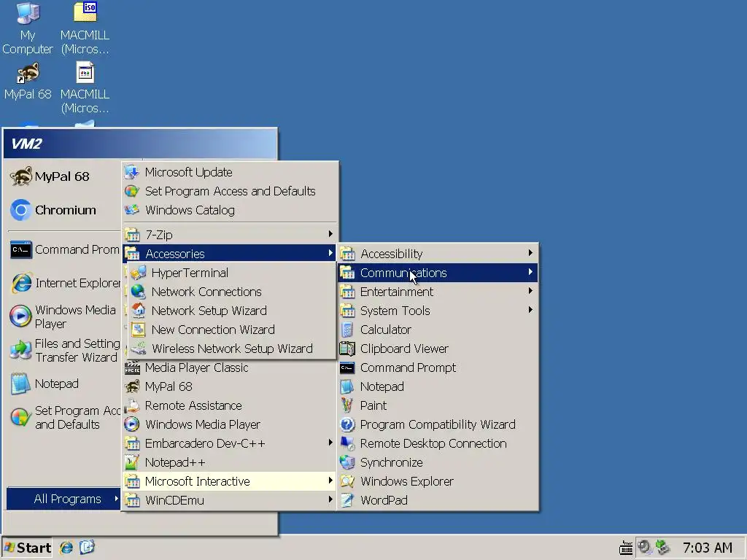Open Network Connections icon
Image resolution: width=747 pixels, height=560 pixels.
(138, 292)
